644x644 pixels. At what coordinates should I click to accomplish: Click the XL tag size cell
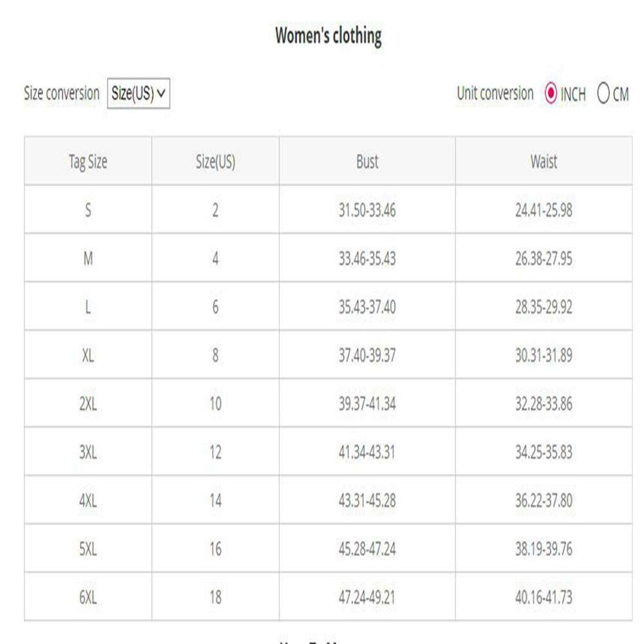(88, 355)
